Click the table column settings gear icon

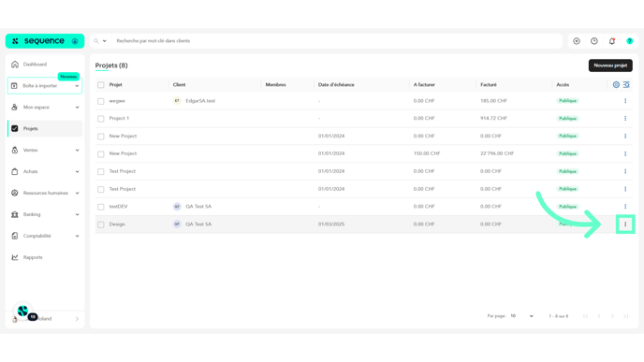coord(616,84)
